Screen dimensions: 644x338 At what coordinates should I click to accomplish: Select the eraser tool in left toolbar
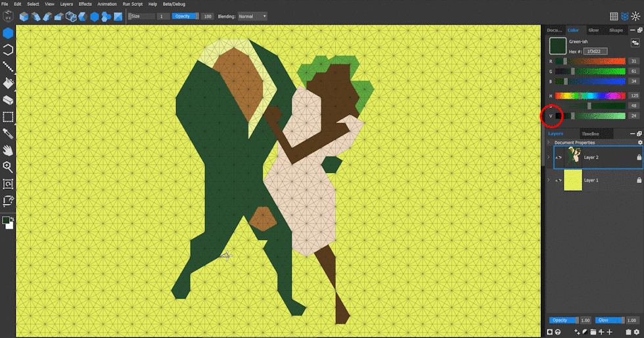click(8, 101)
